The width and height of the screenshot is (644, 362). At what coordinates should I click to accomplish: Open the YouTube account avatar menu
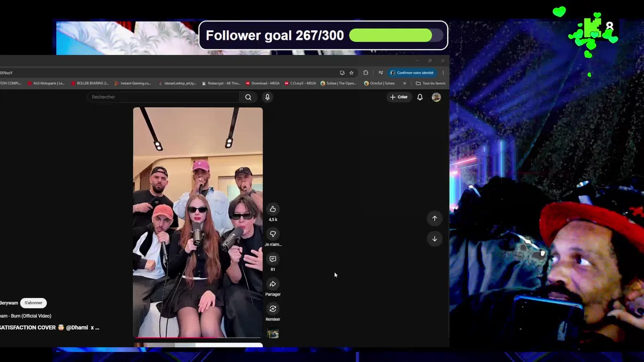coord(436,97)
